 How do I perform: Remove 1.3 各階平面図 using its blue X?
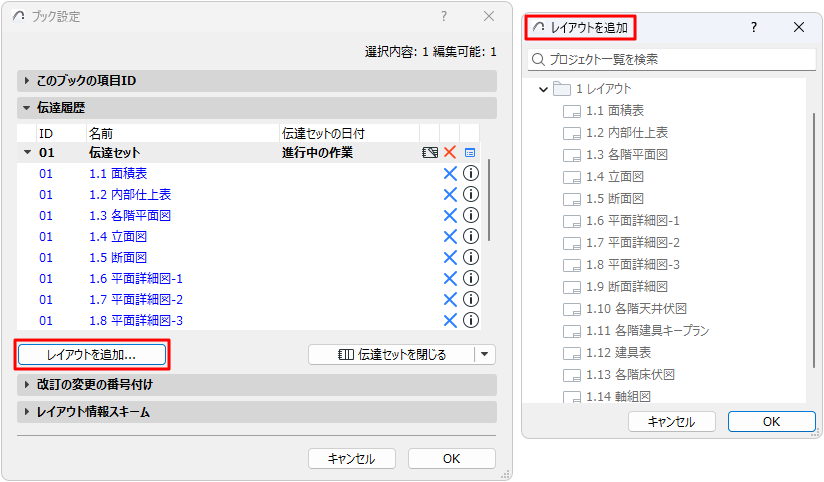click(450, 216)
